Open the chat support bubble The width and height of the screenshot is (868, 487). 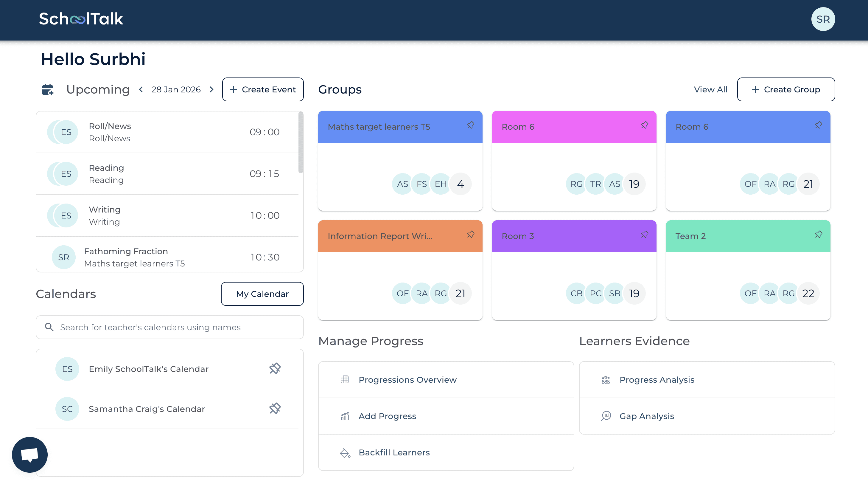click(30, 455)
